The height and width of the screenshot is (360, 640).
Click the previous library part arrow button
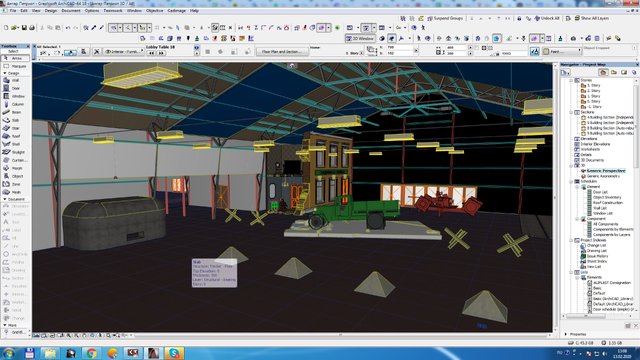(151, 53)
